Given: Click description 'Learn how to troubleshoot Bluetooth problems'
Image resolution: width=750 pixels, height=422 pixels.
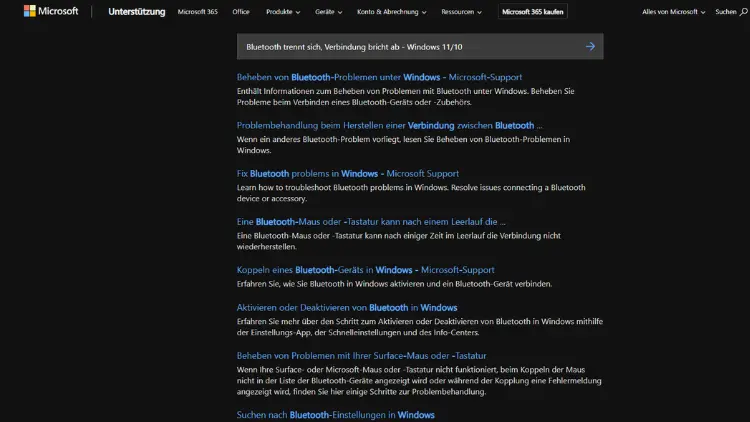Looking at the screenshot, I should tap(411, 193).
